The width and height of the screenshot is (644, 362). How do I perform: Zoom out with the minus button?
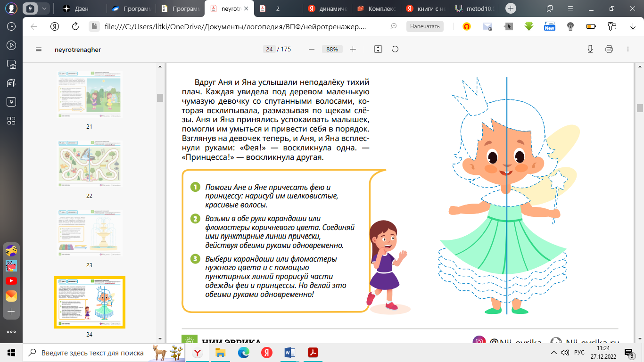311,49
